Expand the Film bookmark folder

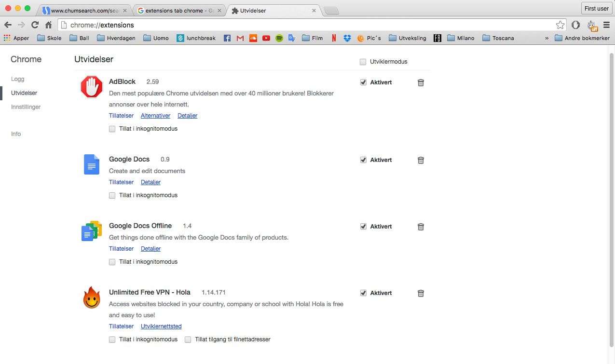click(x=313, y=38)
